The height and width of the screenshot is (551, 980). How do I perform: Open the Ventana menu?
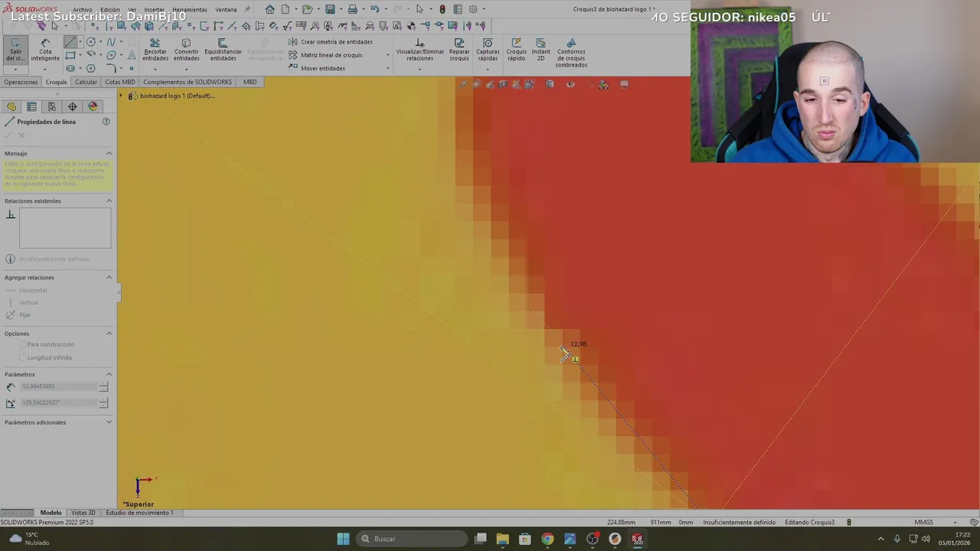click(x=226, y=10)
